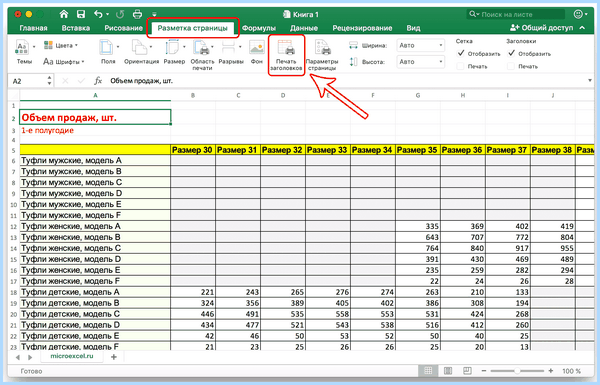
Task: Click the Разрывы page breaks icon
Action: click(229, 47)
